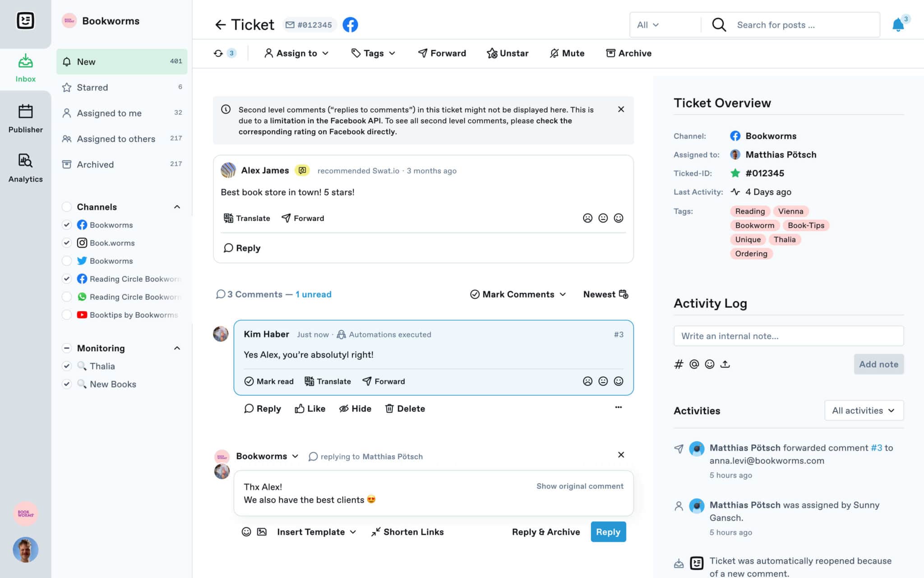Toggle the Facebook Bookworms channel checkbox
This screenshot has height=578, width=924.
click(66, 225)
